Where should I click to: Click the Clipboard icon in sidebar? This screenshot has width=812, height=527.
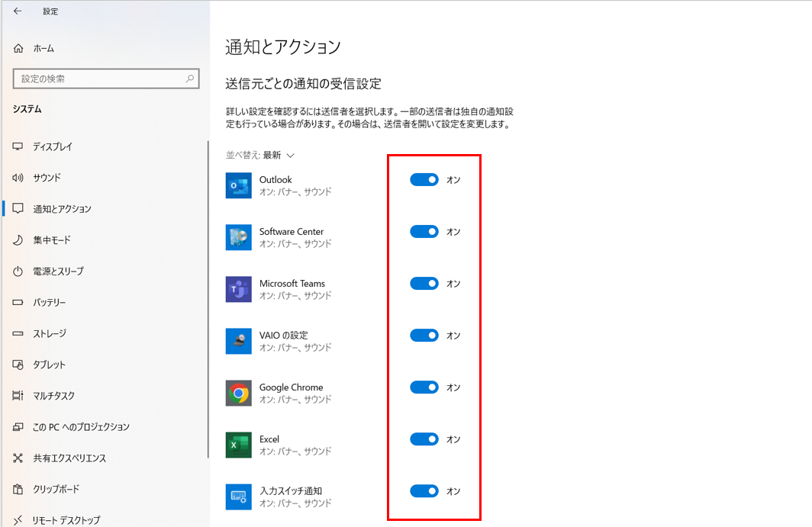(18, 489)
